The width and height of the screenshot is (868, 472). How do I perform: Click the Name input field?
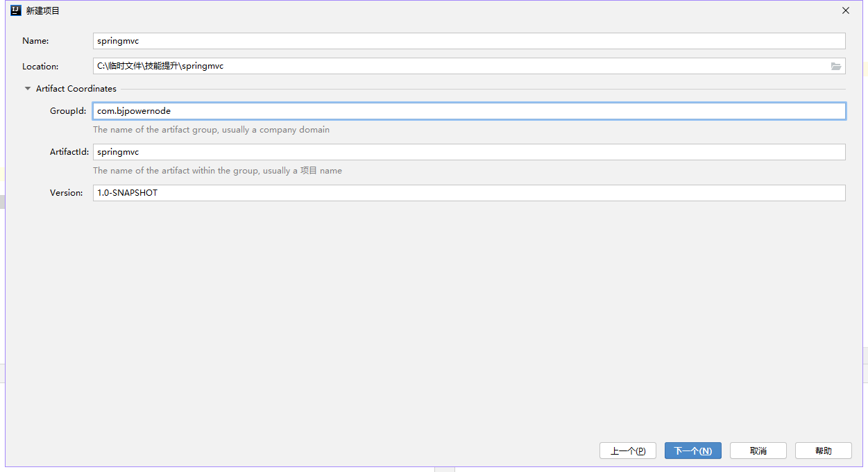(469, 41)
